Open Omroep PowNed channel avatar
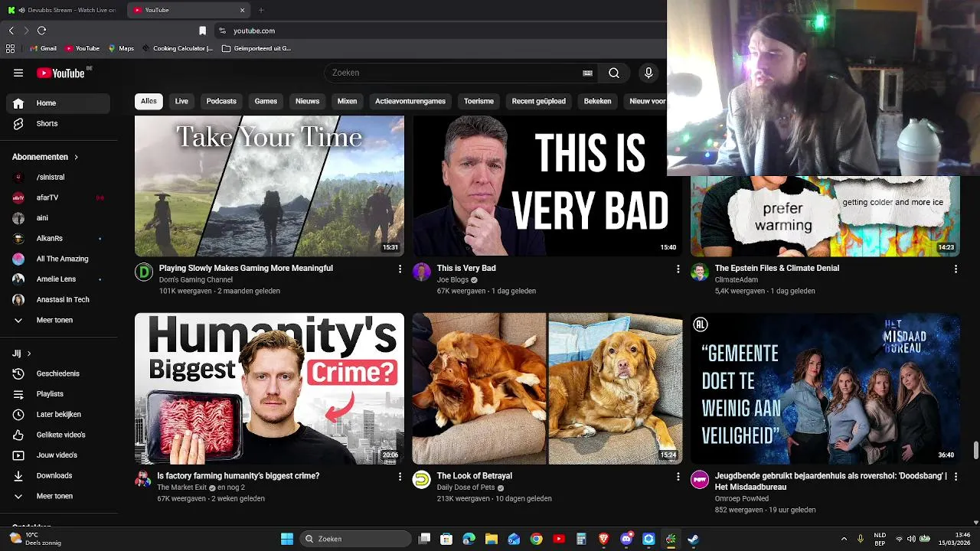The width and height of the screenshot is (980, 551). [x=700, y=480]
